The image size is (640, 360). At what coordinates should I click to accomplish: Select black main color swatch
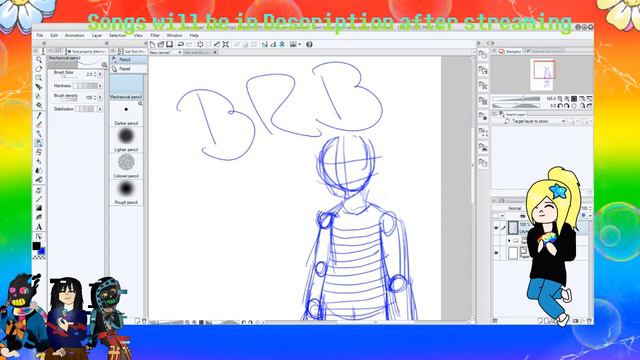coord(36,246)
